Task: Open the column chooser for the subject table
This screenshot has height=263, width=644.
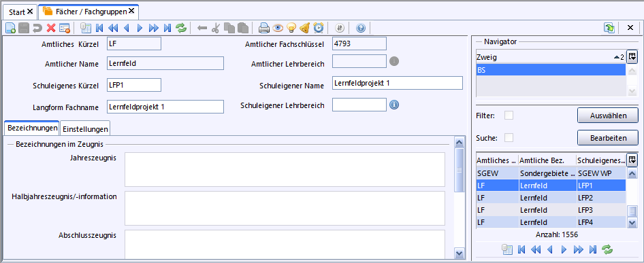Action: (632, 160)
